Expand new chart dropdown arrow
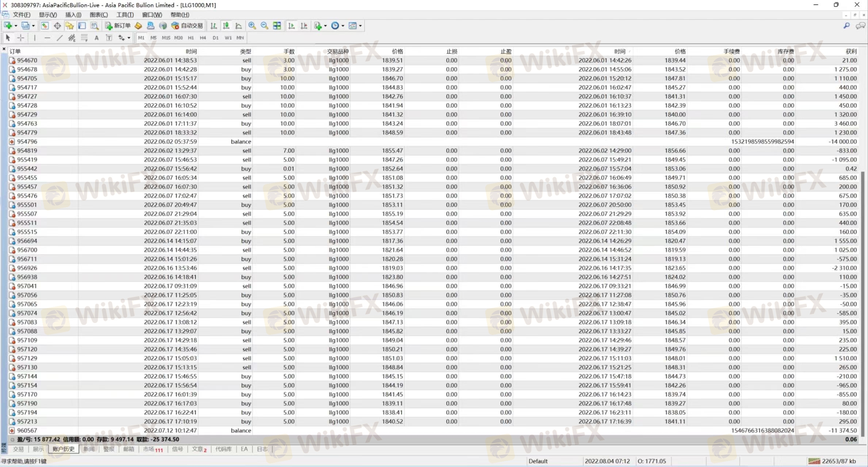 (16, 26)
